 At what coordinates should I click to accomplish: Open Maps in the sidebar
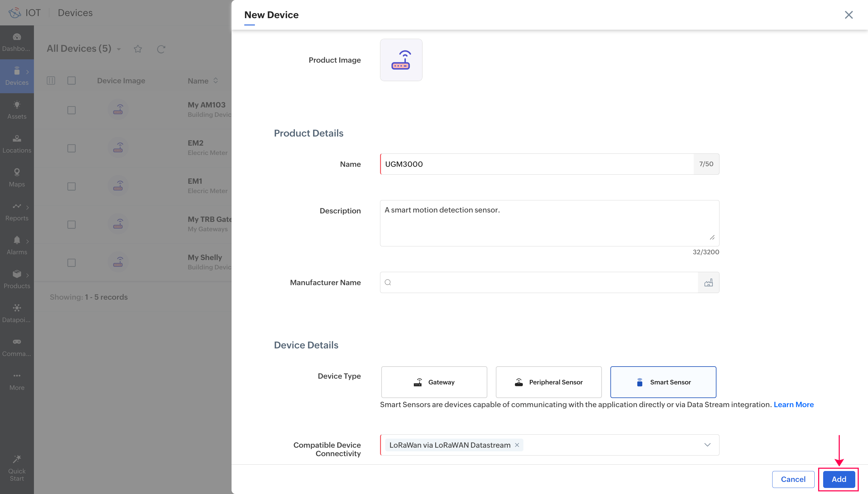(x=17, y=177)
